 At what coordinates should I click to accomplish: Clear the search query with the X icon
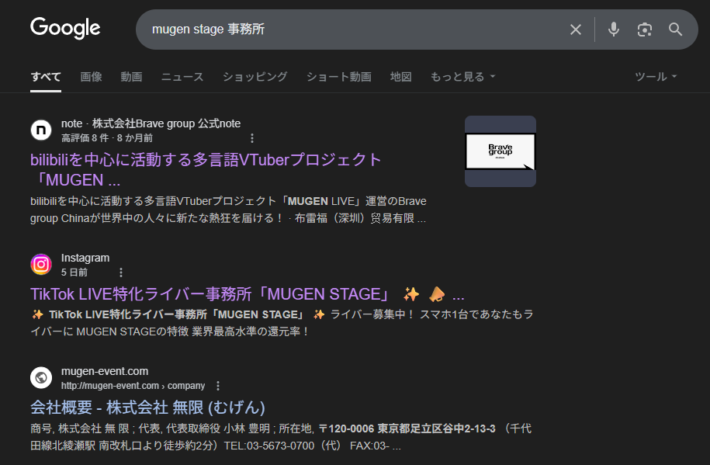click(576, 29)
